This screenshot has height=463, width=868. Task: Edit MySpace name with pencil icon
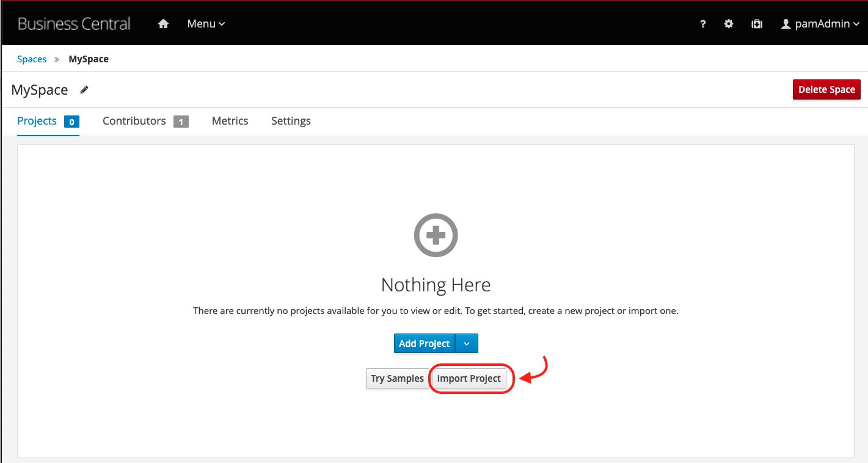pyautogui.click(x=84, y=90)
